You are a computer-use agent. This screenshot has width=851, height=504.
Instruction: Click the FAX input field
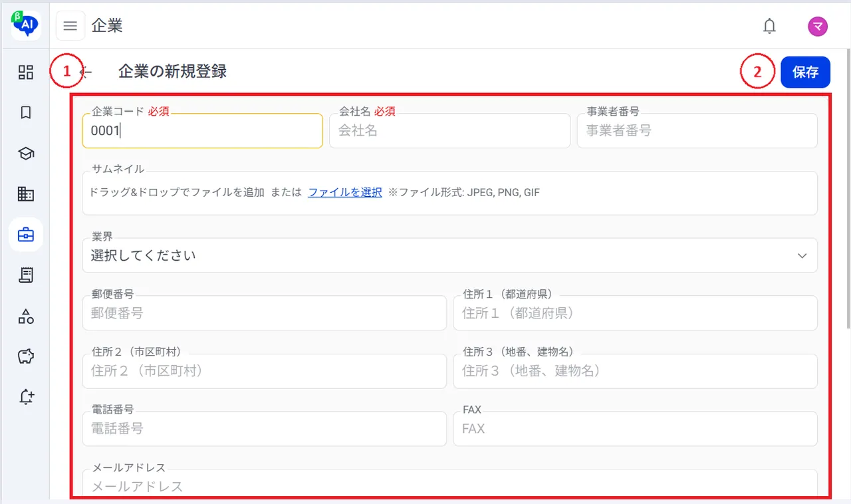(636, 428)
